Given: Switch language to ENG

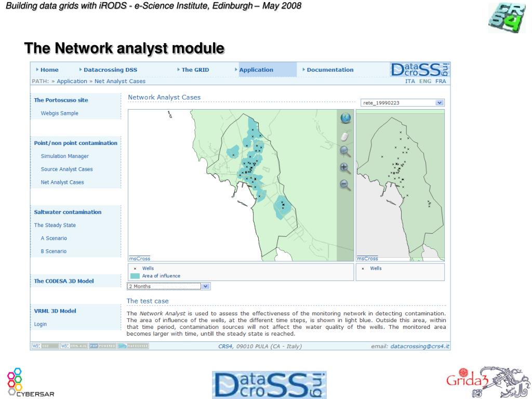Looking at the screenshot, I should 425,81.
